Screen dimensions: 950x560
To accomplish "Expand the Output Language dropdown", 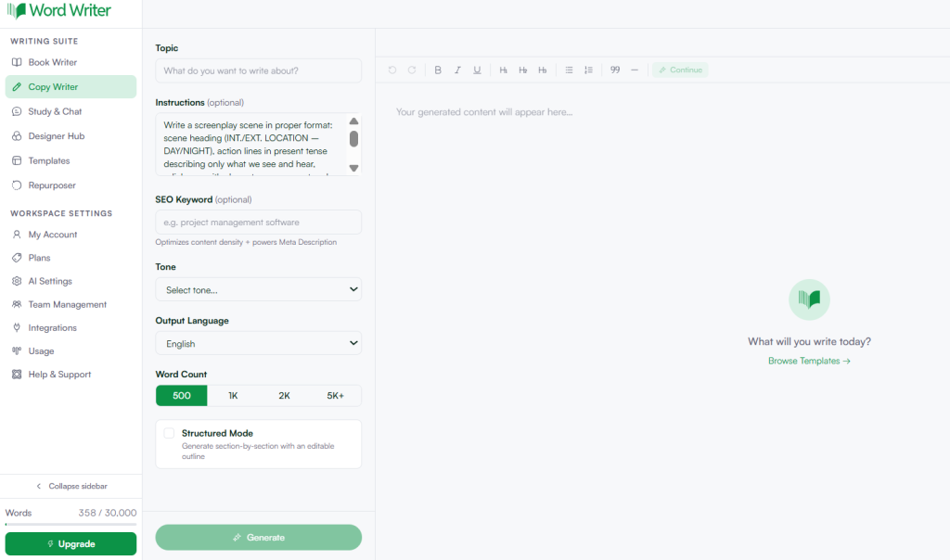I will tap(258, 343).
